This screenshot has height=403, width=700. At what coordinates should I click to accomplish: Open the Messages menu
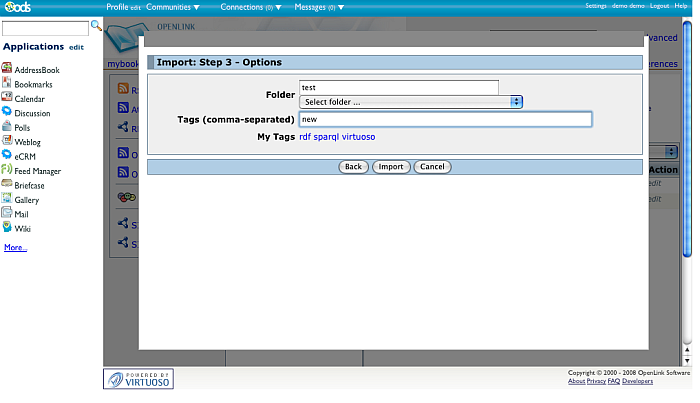pos(319,7)
